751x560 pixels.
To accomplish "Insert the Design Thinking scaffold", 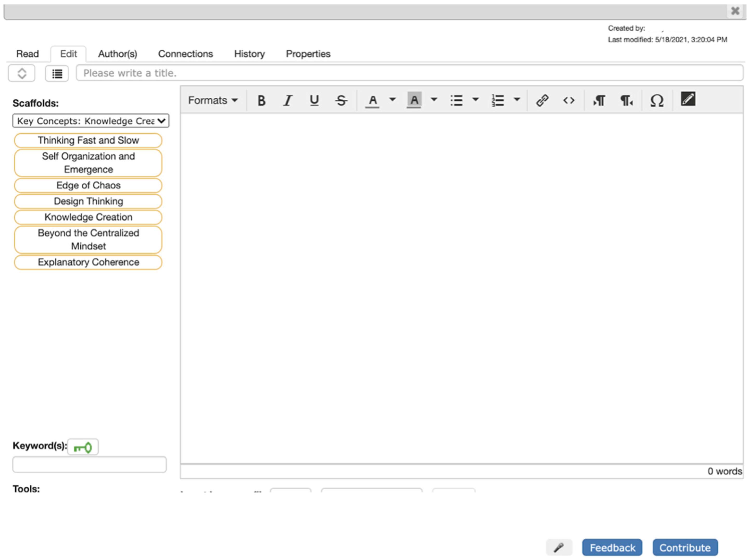I will 88,201.
